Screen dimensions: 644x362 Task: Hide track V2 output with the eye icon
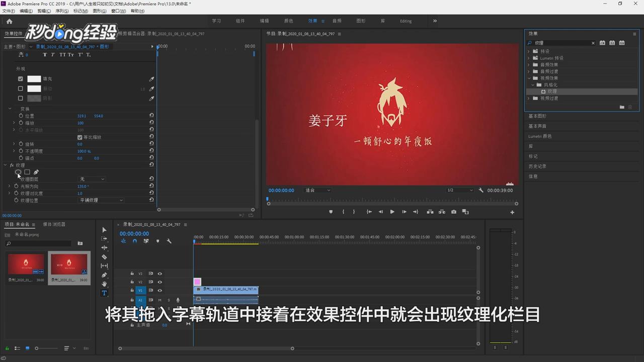[x=159, y=282]
